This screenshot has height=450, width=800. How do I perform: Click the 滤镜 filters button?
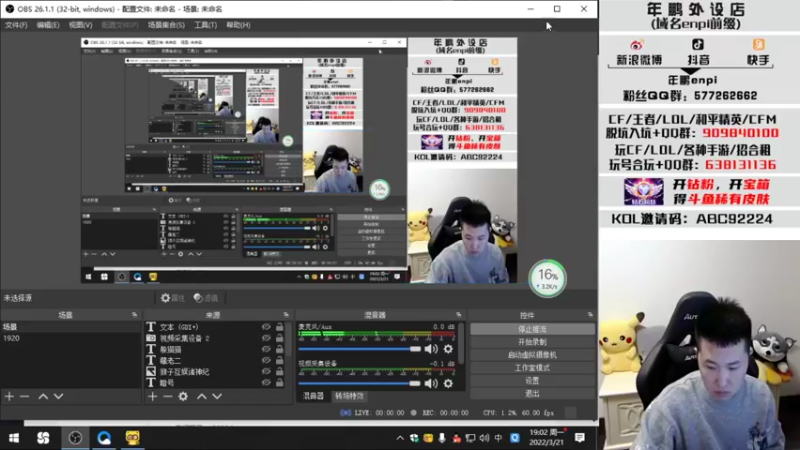[x=206, y=298]
